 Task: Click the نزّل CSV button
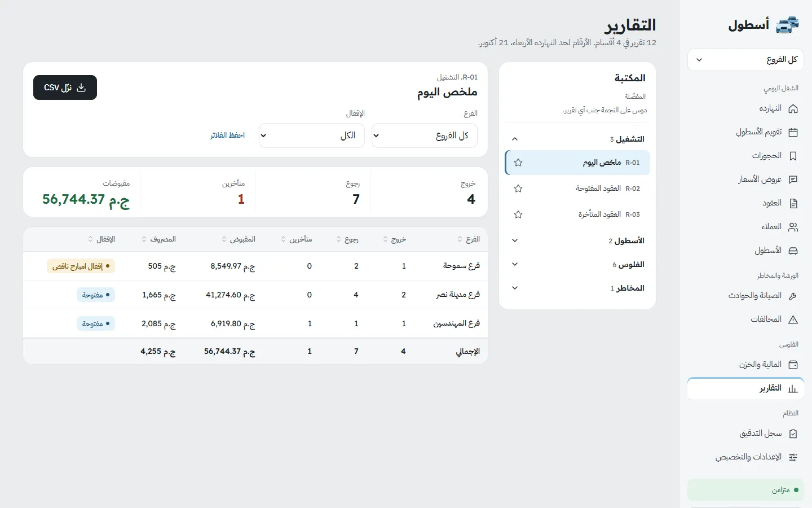[x=65, y=87]
